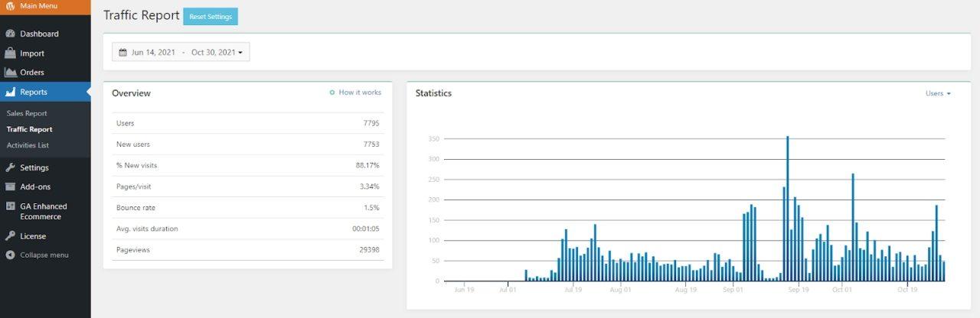Click the Jul 19 x-axis label
Image resolution: width=980 pixels, height=318 pixels.
click(573, 290)
